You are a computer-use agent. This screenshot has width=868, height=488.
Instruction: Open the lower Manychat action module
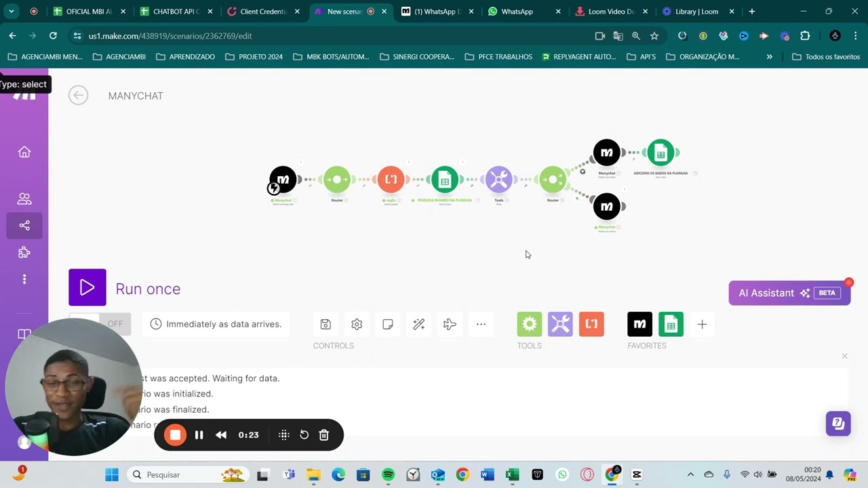[607, 206]
